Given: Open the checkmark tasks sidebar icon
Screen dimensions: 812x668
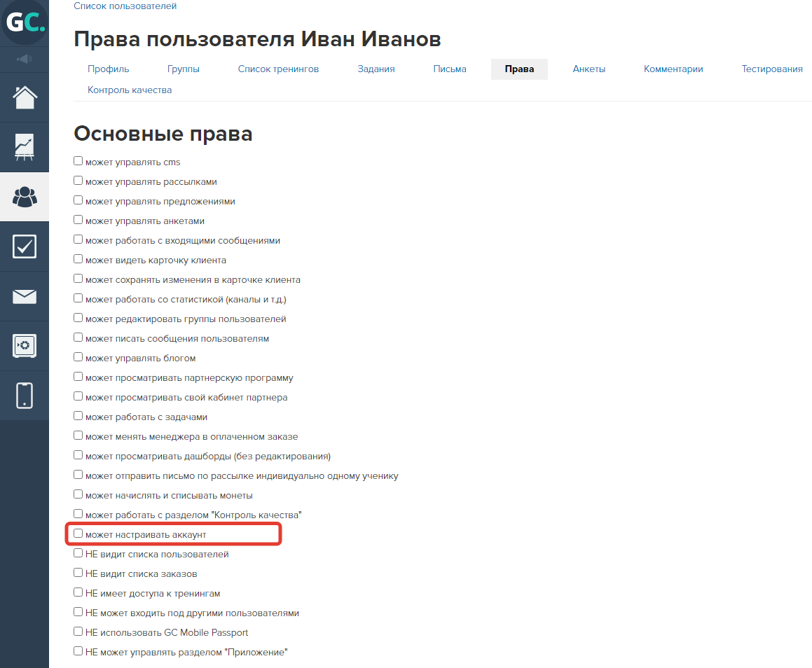Looking at the screenshot, I should coord(25,246).
